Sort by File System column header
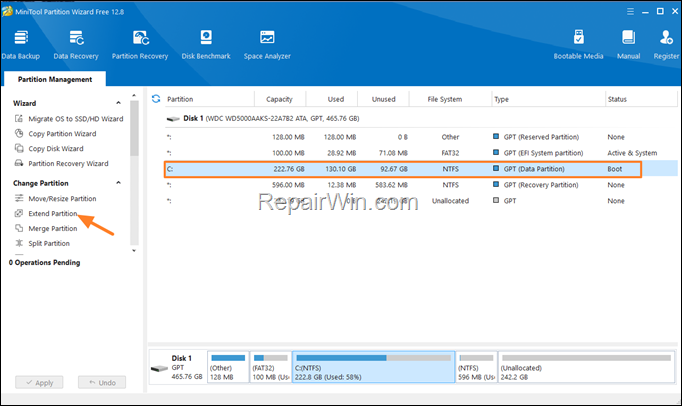The image size is (682, 406). (445, 99)
